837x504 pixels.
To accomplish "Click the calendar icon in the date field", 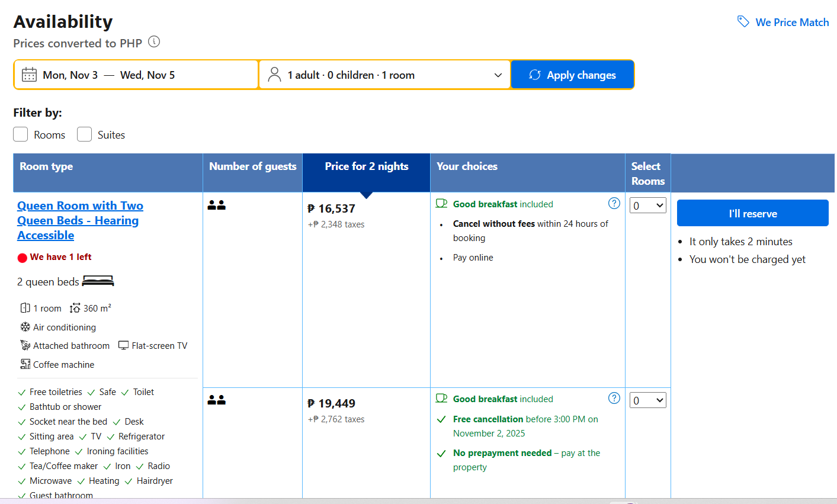I will coord(29,75).
